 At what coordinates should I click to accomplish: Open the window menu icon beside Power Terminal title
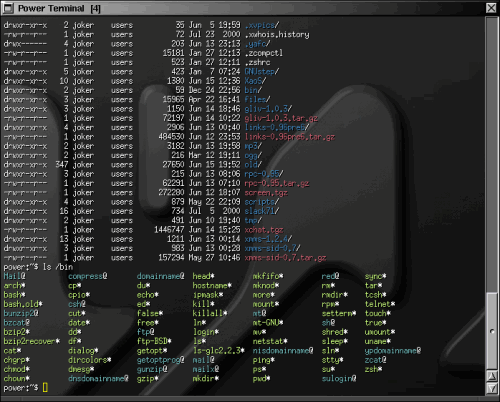pos(8,8)
